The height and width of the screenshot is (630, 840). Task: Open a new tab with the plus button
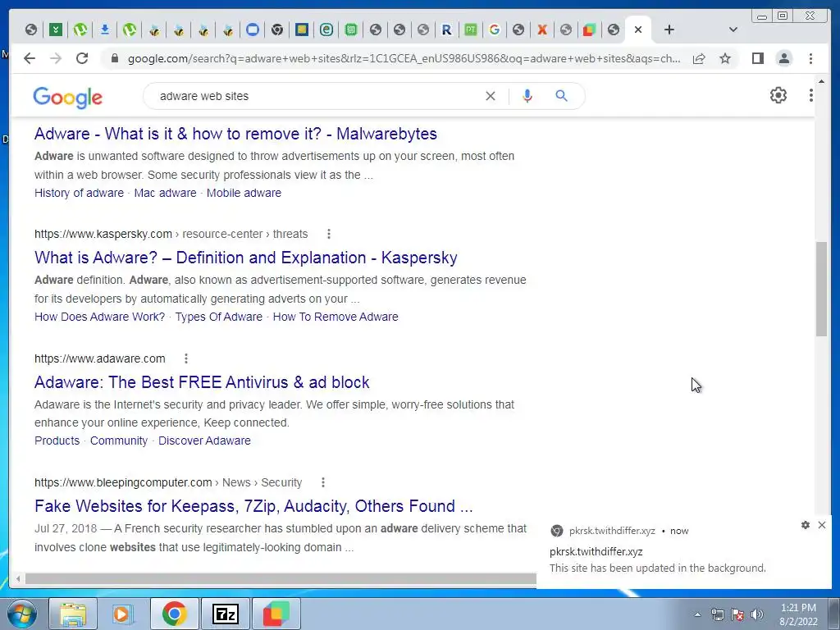pyautogui.click(x=669, y=30)
